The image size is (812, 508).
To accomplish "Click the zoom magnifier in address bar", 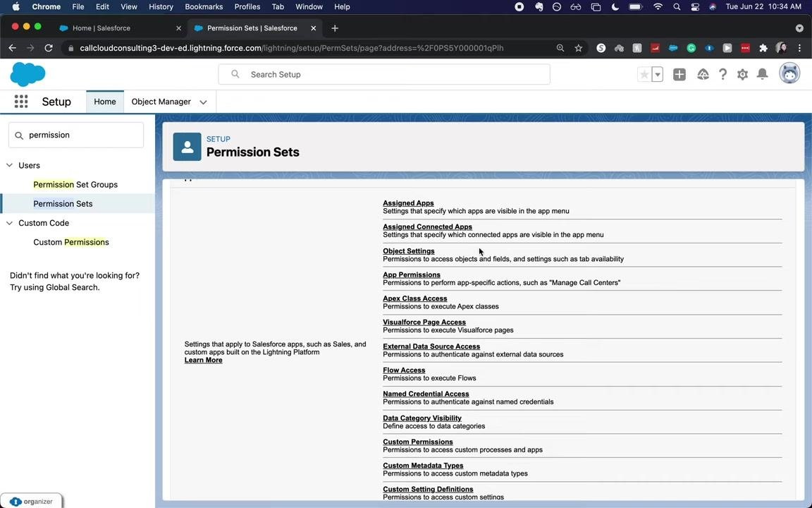I will tap(560, 48).
